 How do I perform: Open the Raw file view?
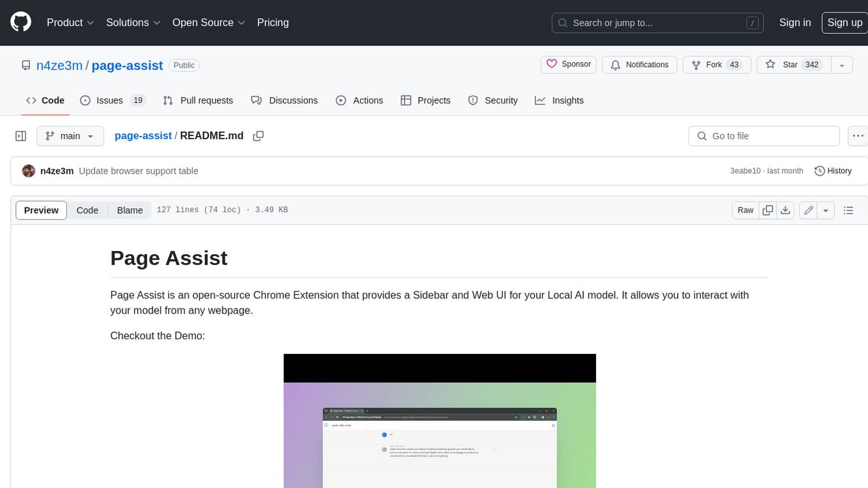[x=745, y=210]
